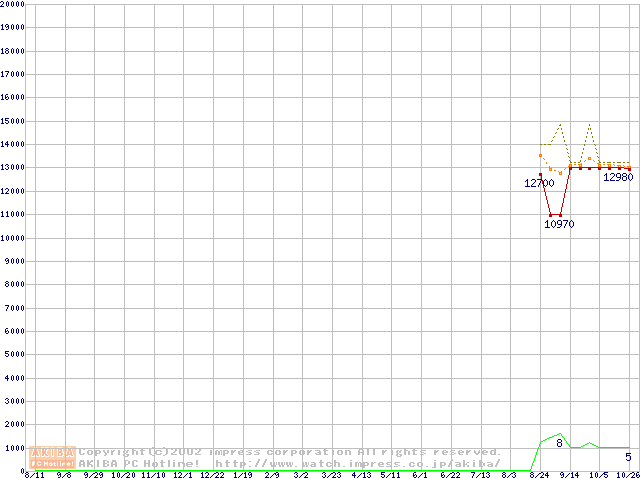640x480 pixels.
Task: Click the 20000 y-axis label
Action: click(x=12, y=4)
